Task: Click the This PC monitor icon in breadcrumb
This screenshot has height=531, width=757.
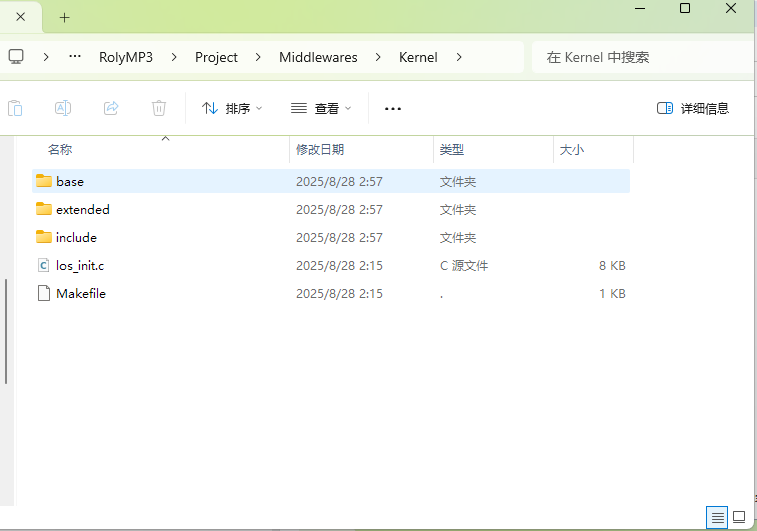Action: (x=16, y=57)
